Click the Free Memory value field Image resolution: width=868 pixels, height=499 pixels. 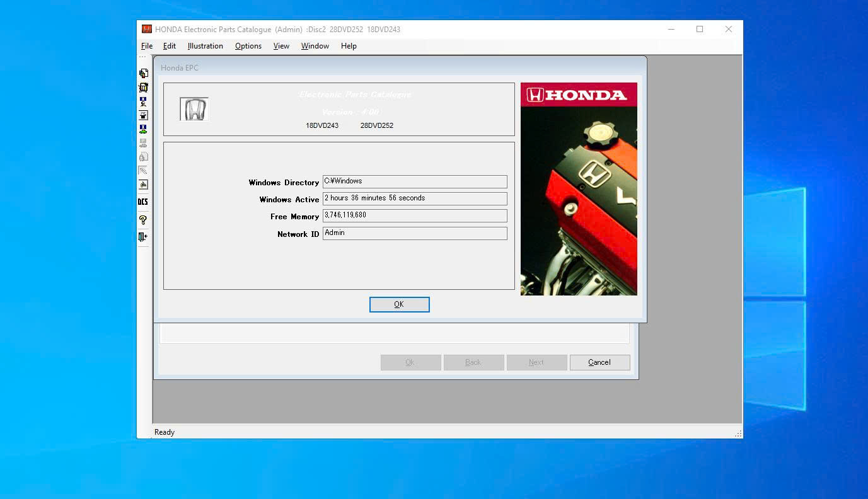(x=414, y=215)
